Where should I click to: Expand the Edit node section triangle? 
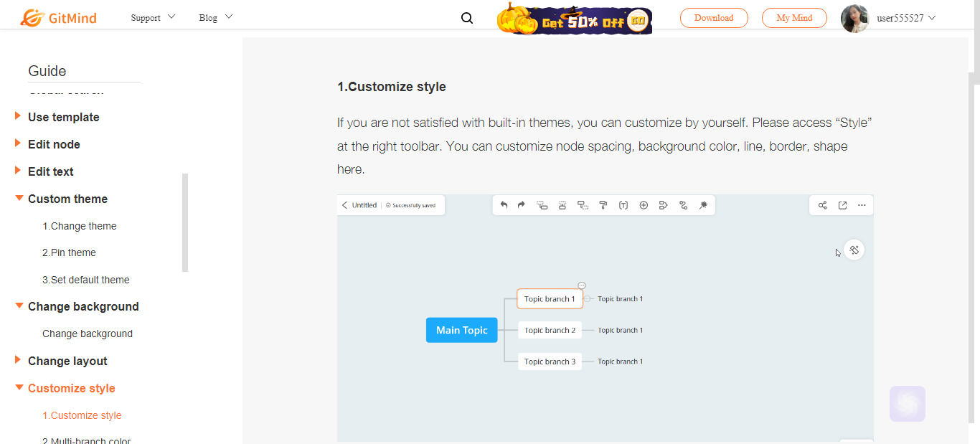click(x=19, y=143)
